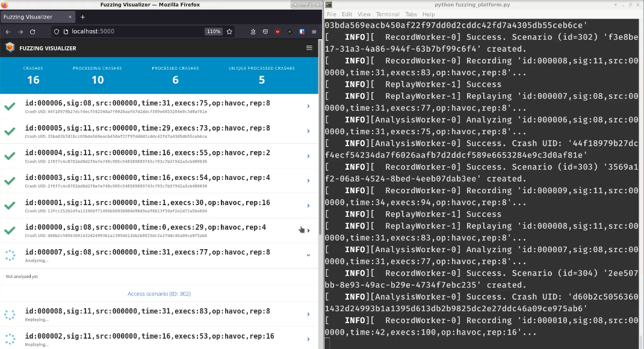Bookmark this page with the star
This screenshot has width=644, height=349.
click(229, 32)
